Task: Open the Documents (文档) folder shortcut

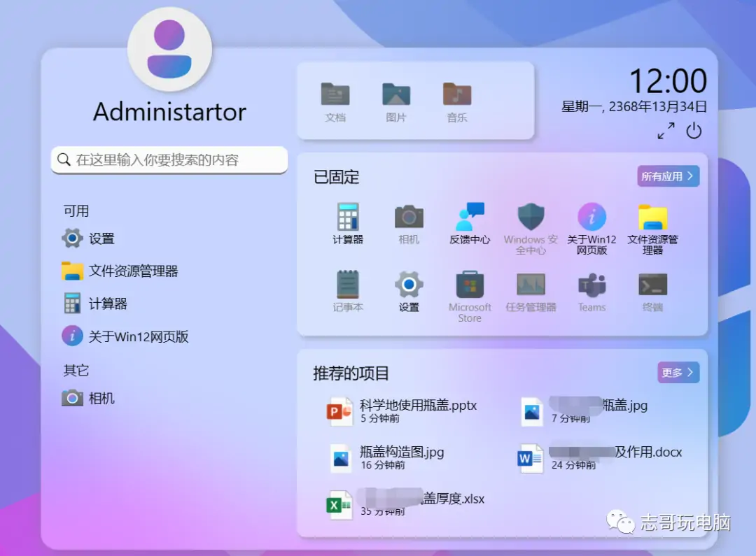Action: coord(335,101)
